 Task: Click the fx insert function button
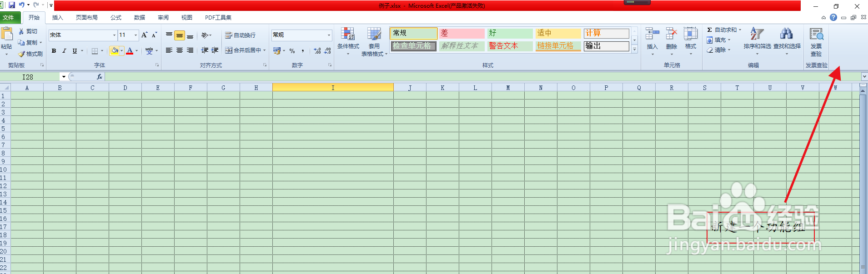100,77
